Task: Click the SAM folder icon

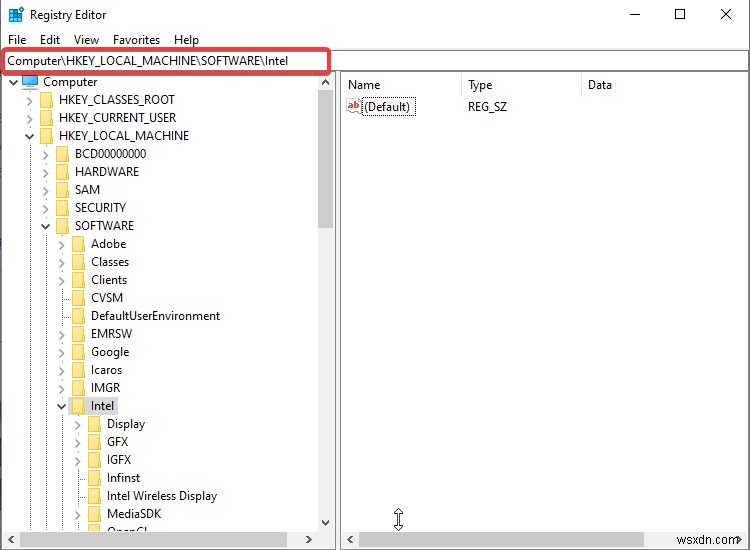Action: 62,190
